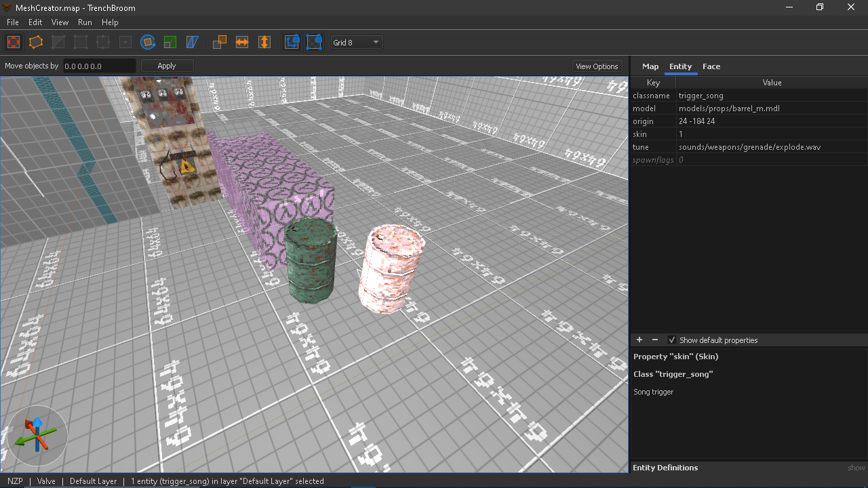The width and height of the screenshot is (868, 488).
Task: Uncheck Show default properties
Action: click(x=672, y=340)
